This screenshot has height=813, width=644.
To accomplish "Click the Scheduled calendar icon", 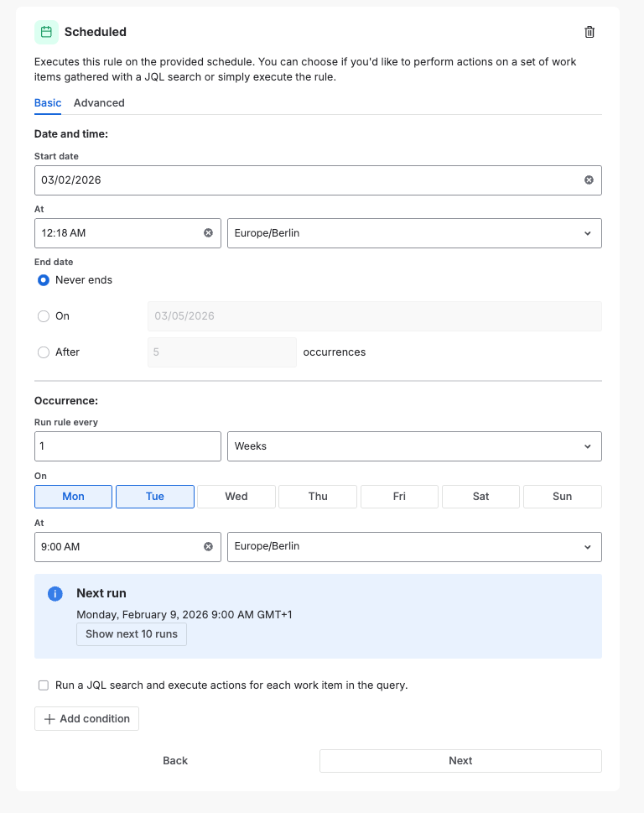I will point(46,32).
